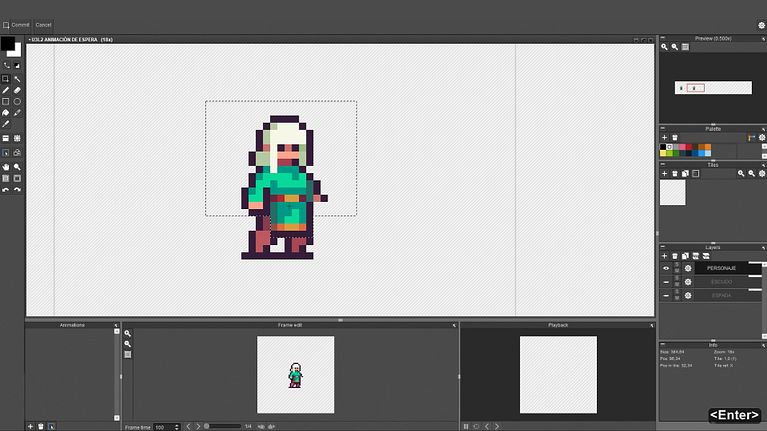The width and height of the screenshot is (767, 431).
Task: Pick the Magic Wand tool
Action: (17, 78)
